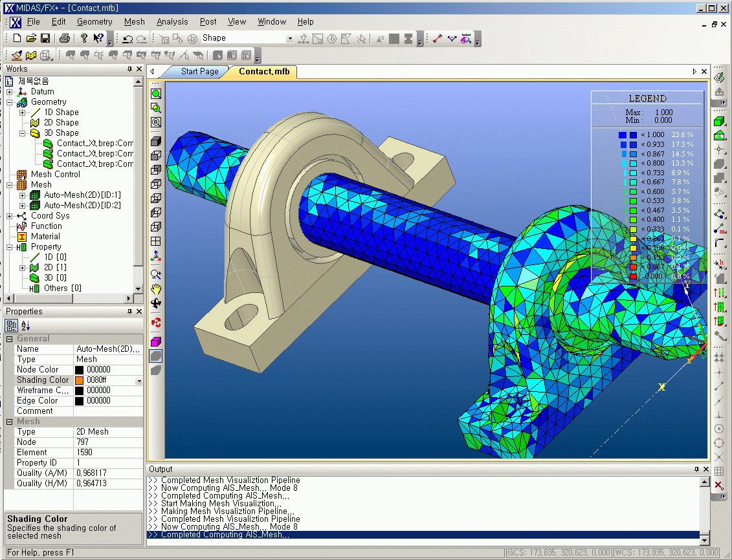Open the File menu
The image size is (732, 560).
(x=33, y=21)
